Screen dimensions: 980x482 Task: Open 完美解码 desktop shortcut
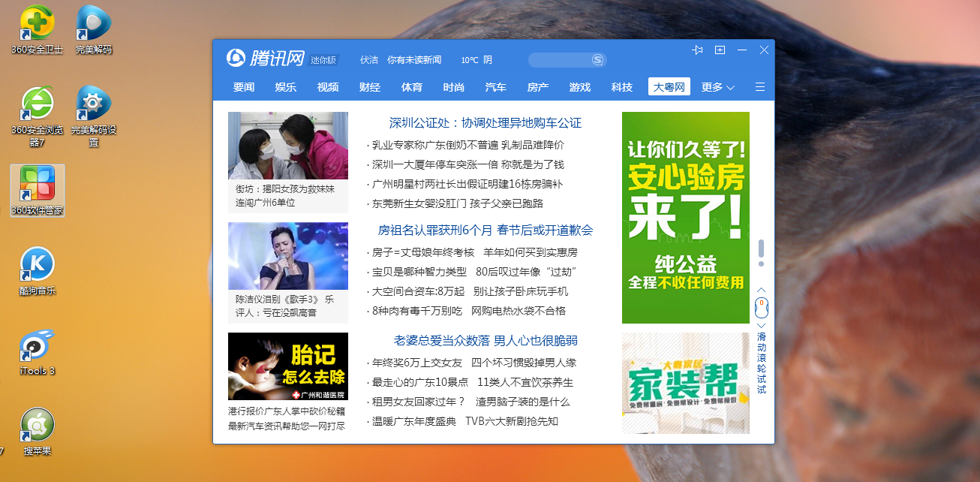[94, 30]
